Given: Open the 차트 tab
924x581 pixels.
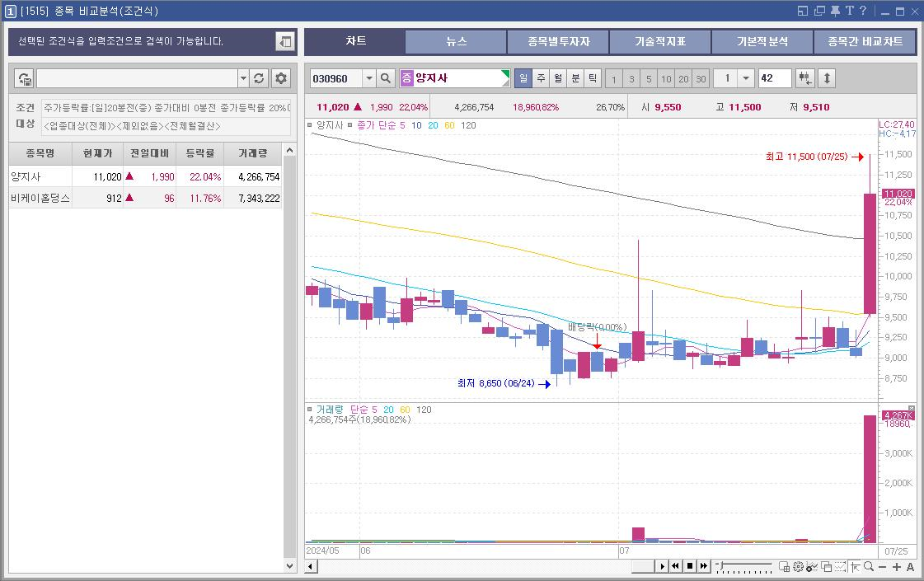Looking at the screenshot, I should pos(355,41).
